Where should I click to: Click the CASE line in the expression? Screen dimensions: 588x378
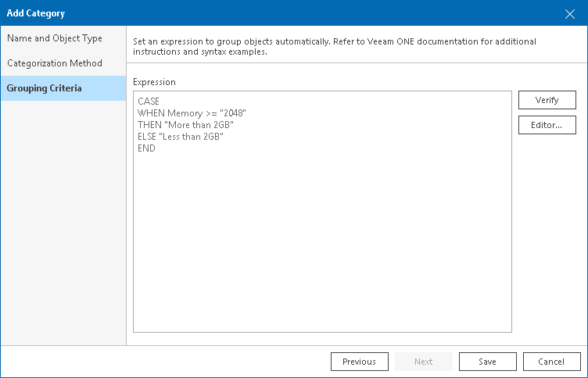point(149,102)
